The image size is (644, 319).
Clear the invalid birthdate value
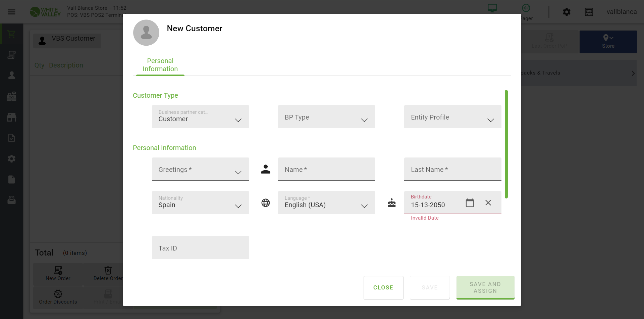[488, 203]
